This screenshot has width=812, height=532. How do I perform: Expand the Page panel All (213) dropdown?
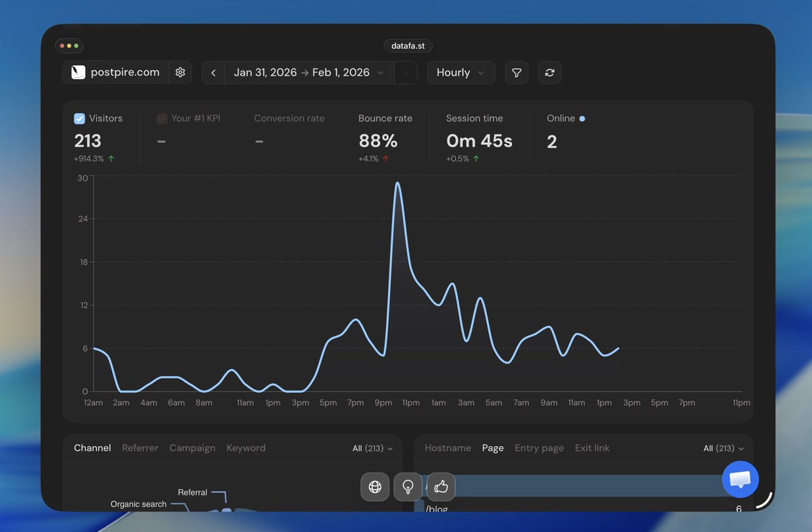pos(723,448)
